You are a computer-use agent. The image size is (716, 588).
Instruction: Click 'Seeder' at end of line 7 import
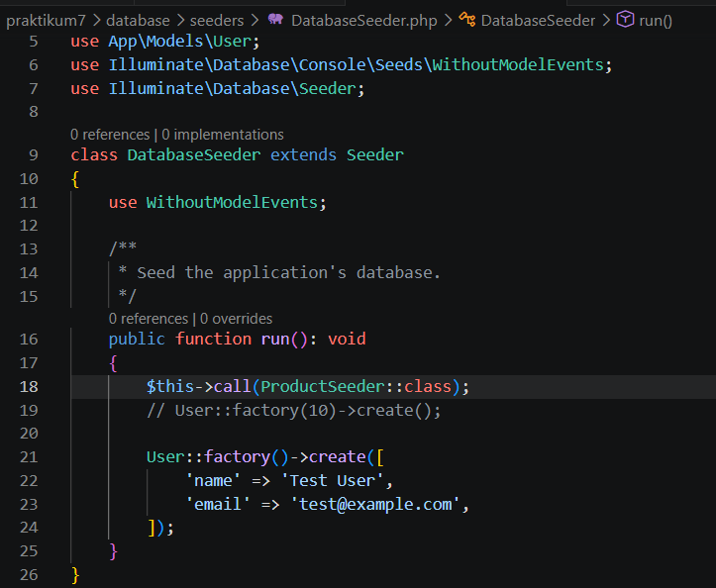click(x=327, y=88)
